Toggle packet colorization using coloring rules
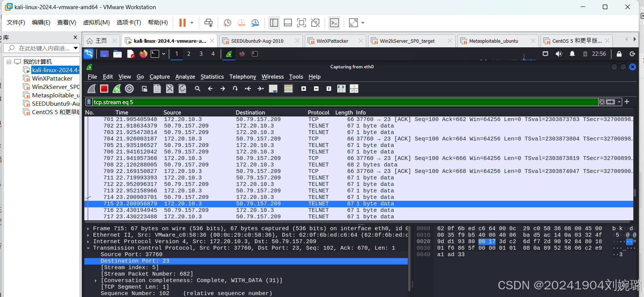Viewport: 644px width, 297px height. coord(288,89)
